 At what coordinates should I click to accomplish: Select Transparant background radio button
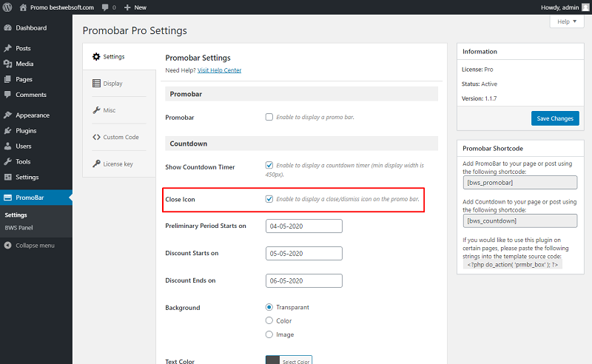[x=269, y=307]
